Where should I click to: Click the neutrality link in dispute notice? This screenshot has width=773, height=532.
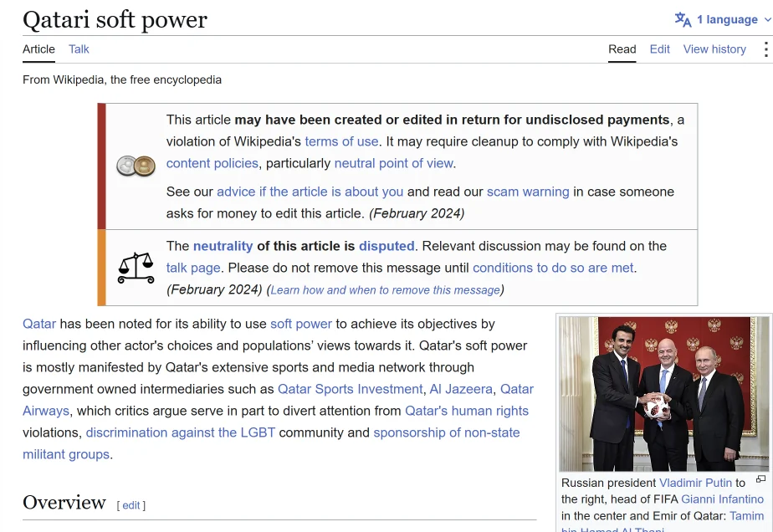pyautogui.click(x=223, y=246)
